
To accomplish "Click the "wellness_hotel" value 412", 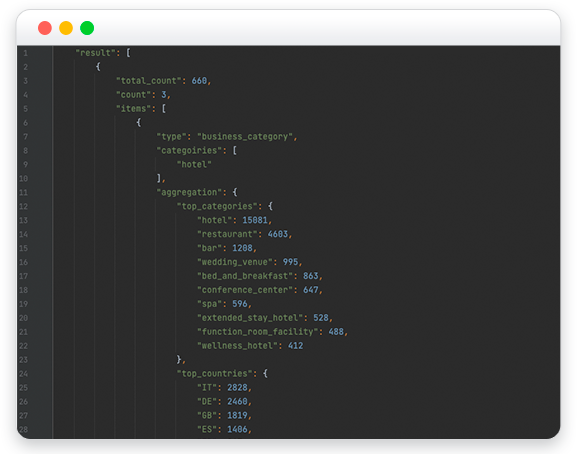I will (x=295, y=346).
